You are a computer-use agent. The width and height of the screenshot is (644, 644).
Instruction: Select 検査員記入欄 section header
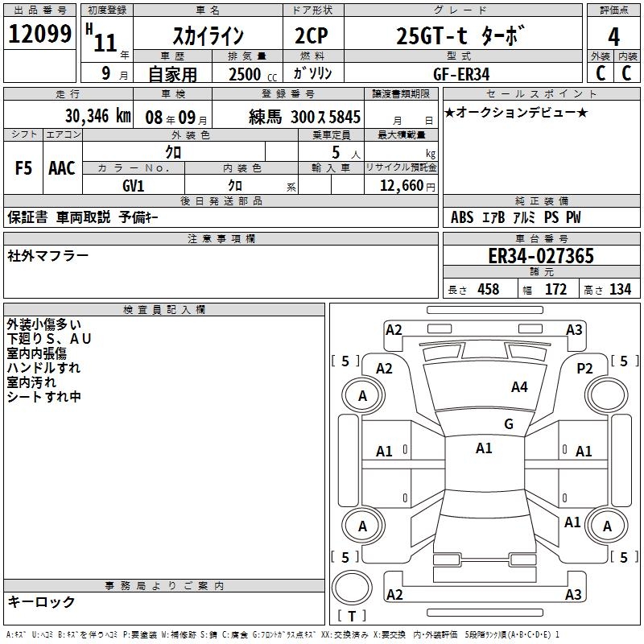tap(164, 310)
